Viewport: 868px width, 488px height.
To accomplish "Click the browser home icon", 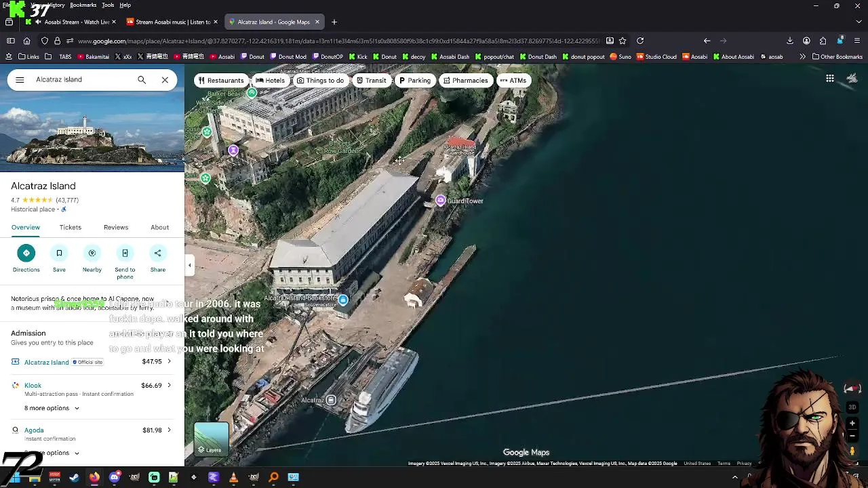I will click(x=26, y=41).
